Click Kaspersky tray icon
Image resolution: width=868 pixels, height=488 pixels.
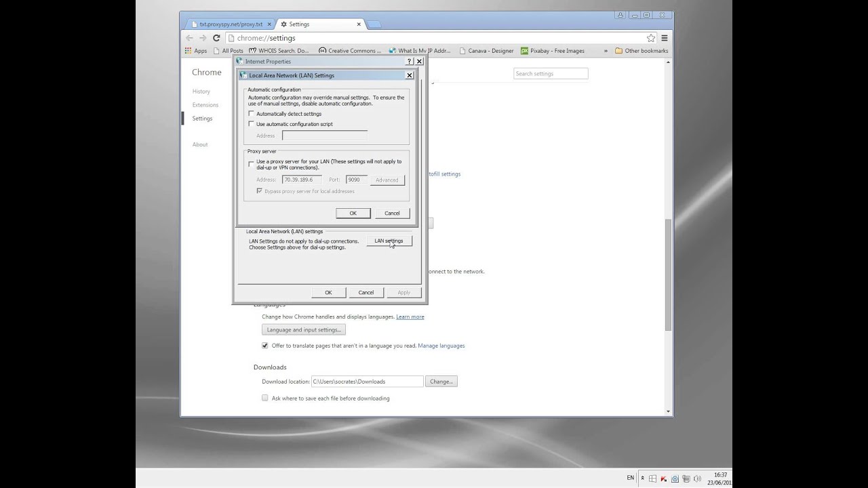(x=663, y=479)
